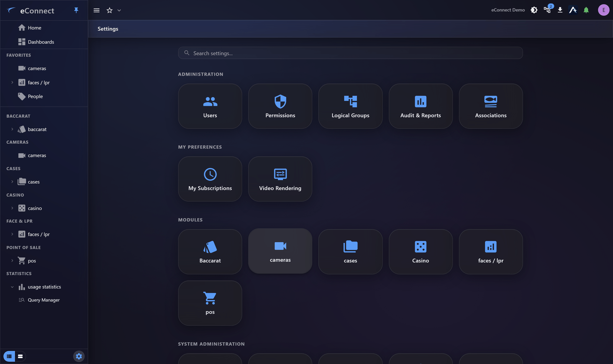Collapse the usage statistics tree item

tap(12, 287)
